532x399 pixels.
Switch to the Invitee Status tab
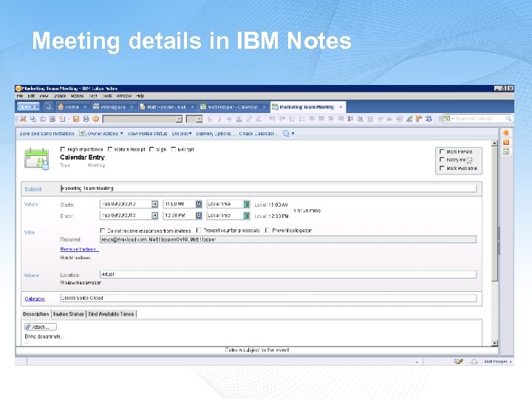pos(69,314)
